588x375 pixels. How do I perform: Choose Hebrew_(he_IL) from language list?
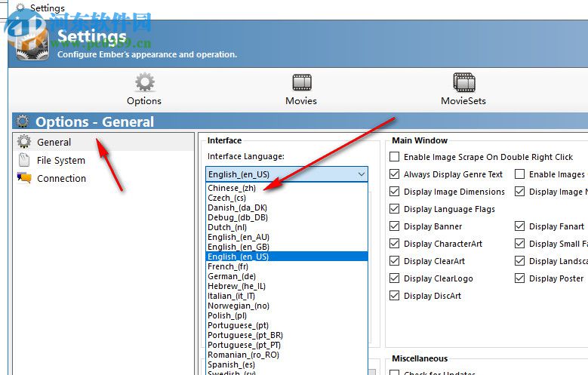click(x=287, y=286)
